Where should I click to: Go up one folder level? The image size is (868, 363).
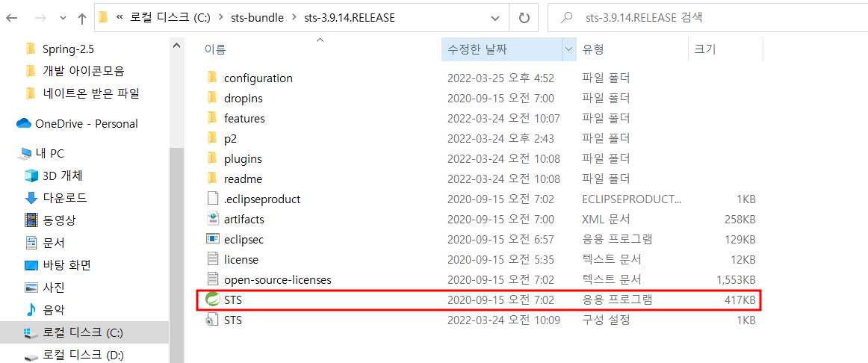point(82,18)
